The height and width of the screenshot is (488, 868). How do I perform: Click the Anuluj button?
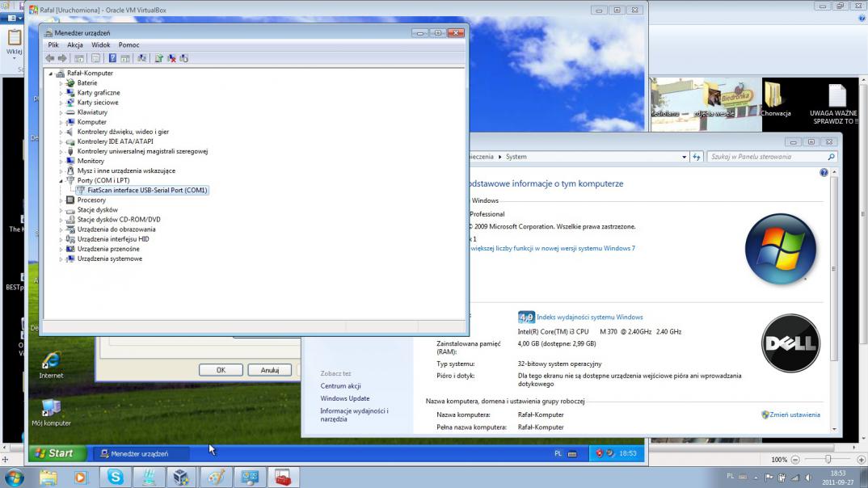pos(270,370)
